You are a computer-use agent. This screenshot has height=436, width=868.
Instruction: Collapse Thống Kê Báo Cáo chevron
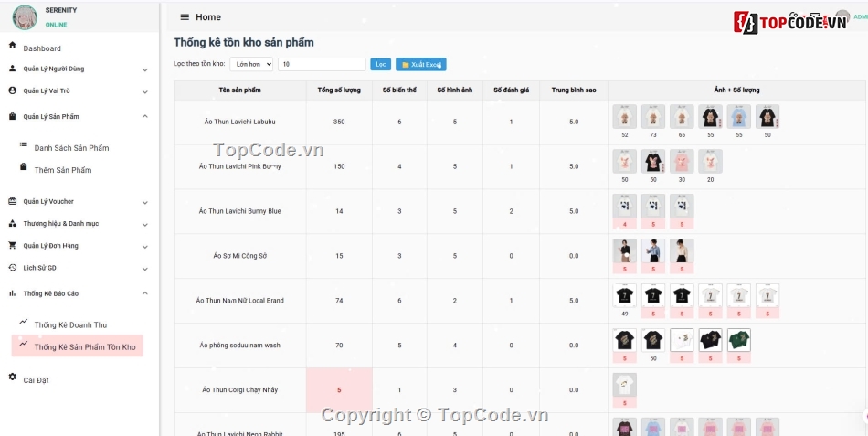click(145, 293)
